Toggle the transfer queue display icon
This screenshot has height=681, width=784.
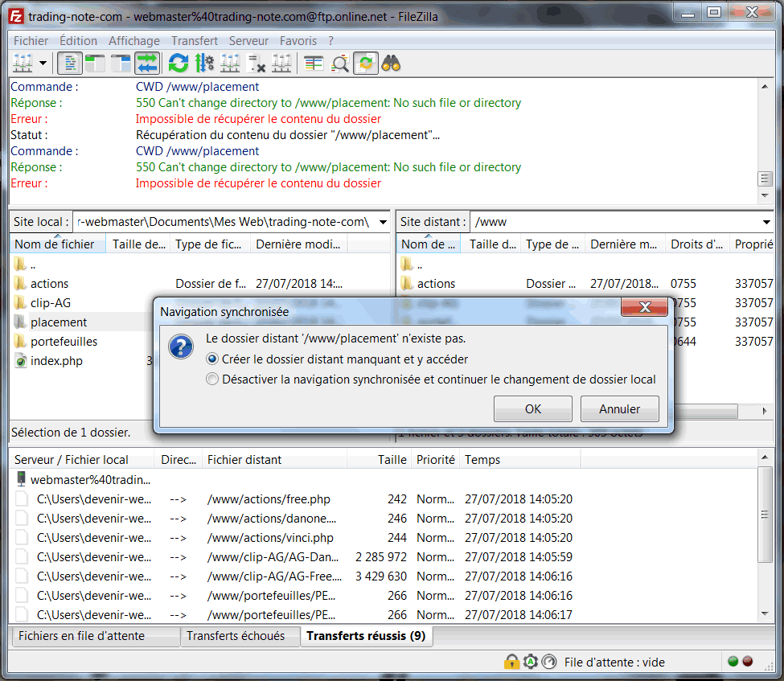[147, 64]
